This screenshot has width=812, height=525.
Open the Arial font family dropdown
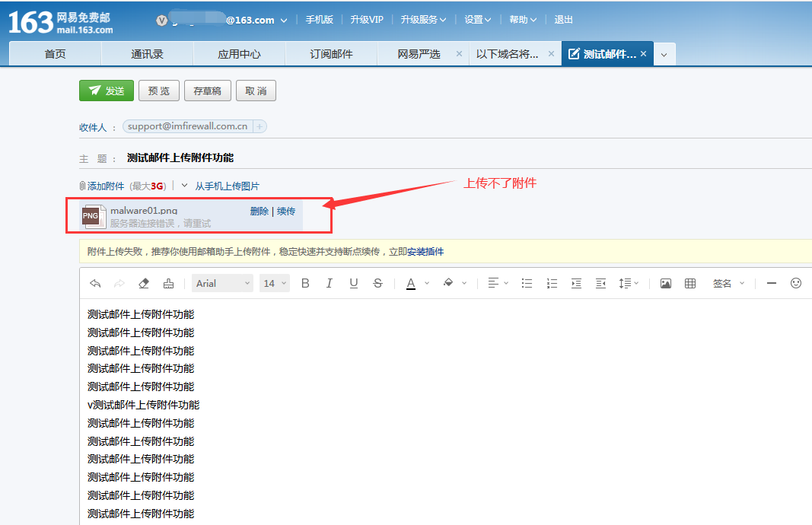pyautogui.click(x=222, y=283)
